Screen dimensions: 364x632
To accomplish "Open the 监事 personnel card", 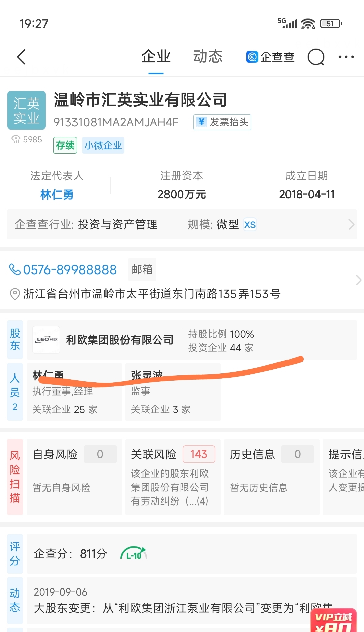I will pyautogui.click(x=173, y=392).
